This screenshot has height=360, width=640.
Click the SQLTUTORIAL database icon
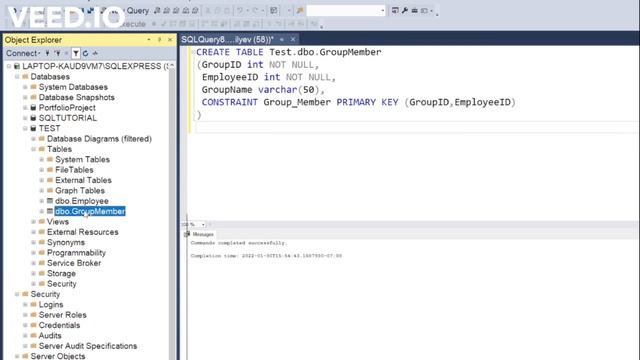(33, 118)
